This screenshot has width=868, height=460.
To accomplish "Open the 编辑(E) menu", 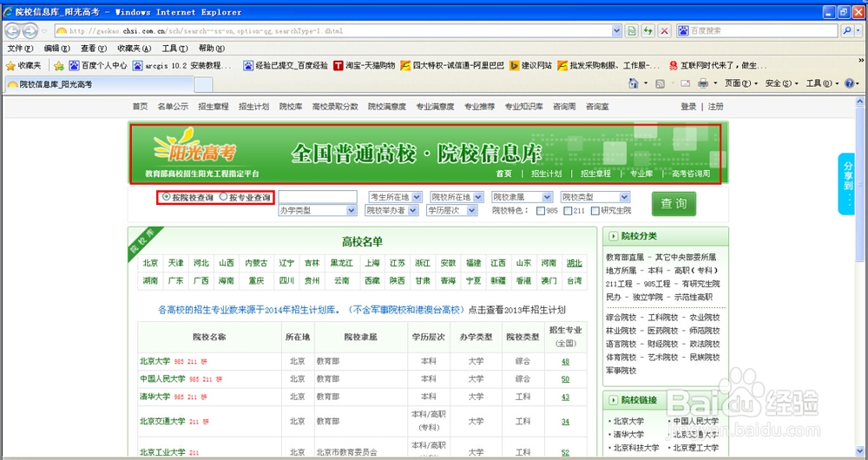I will (56, 49).
